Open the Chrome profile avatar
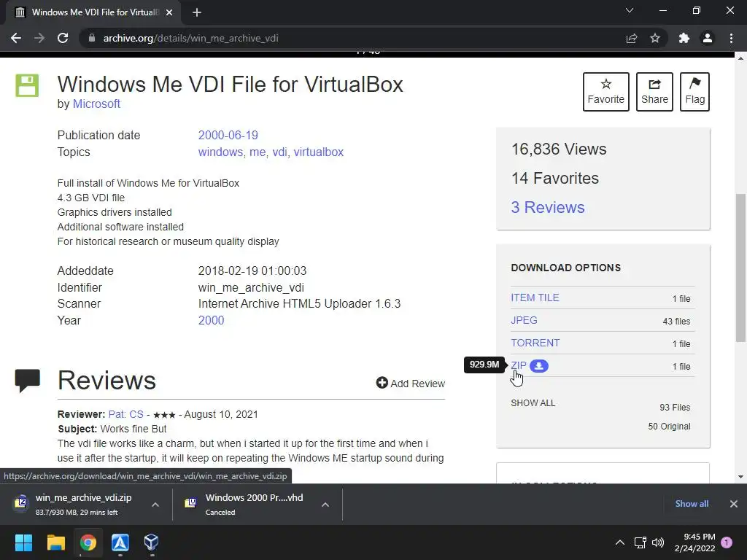The height and width of the screenshot is (560, 747). pos(708,38)
